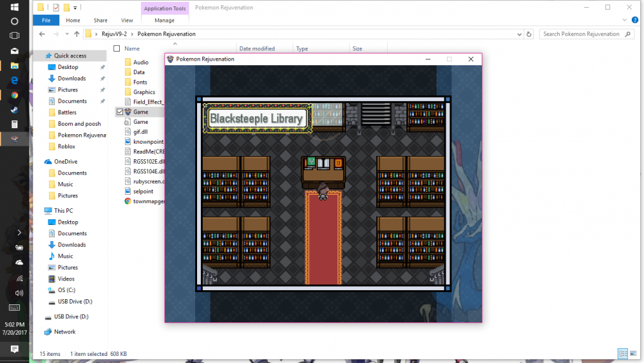
Task: Open recent locations dropdown arrow
Action: (66, 34)
